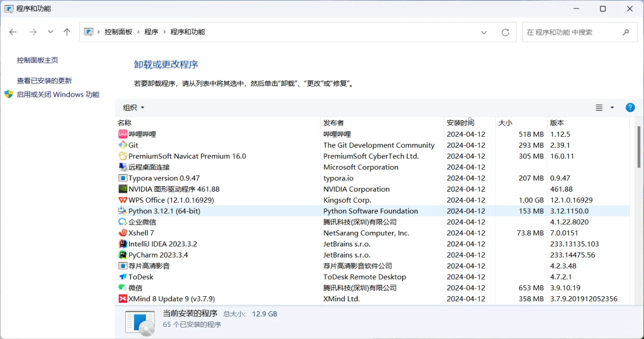The height and width of the screenshot is (339, 644).
Task: Select publisher Microsoft Corporation
Action: [361, 167]
